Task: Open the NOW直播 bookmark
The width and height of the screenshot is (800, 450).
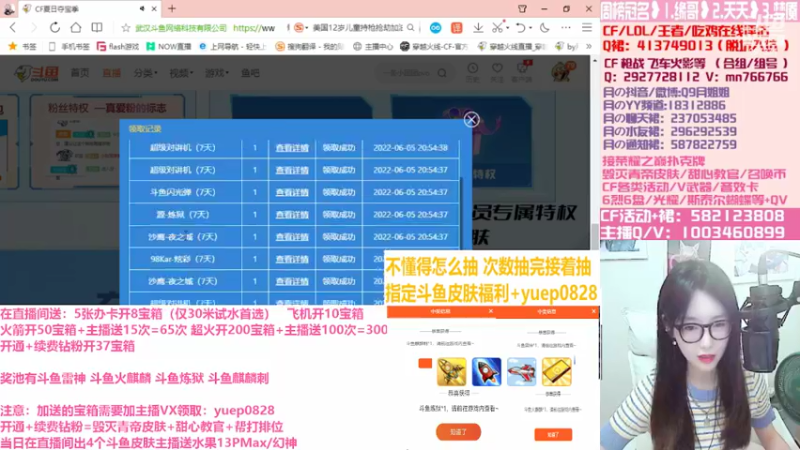Action: (x=168, y=46)
